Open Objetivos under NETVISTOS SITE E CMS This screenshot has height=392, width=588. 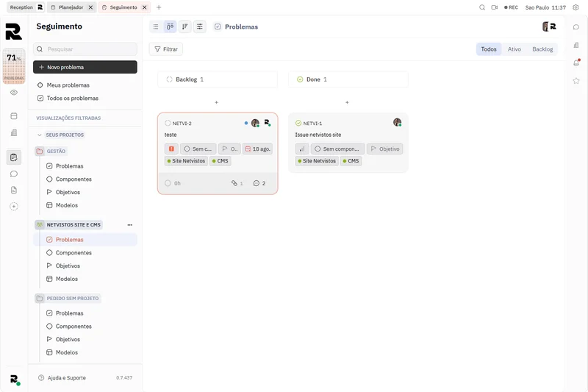(68, 266)
